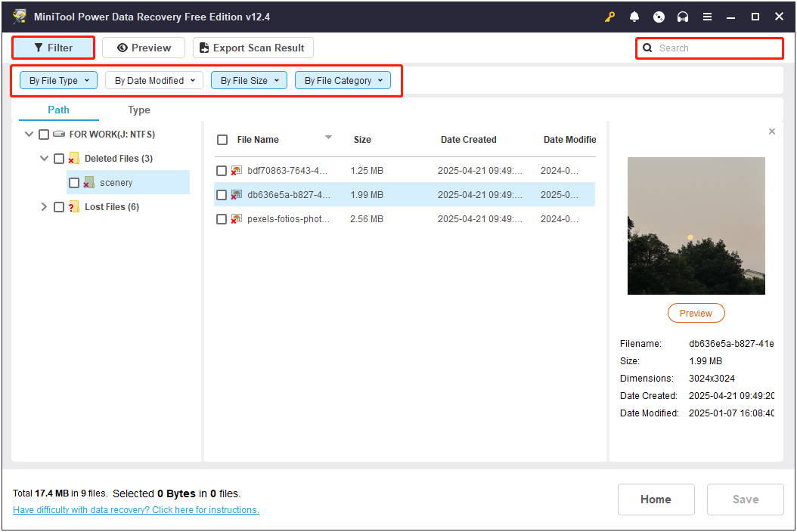Viewport: 797px width, 532px height.
Task: Click the Lost Files question-mark folder icon
Action: tap(73, 207)
